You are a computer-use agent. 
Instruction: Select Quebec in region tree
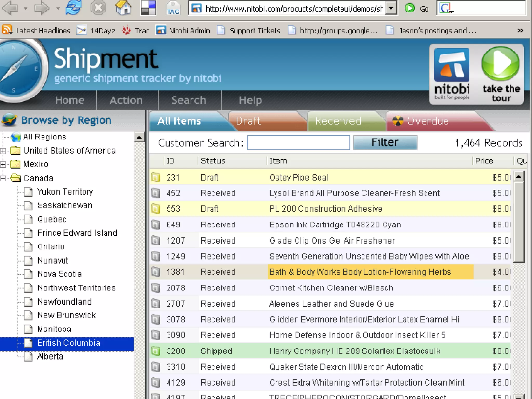click(52, 219)
